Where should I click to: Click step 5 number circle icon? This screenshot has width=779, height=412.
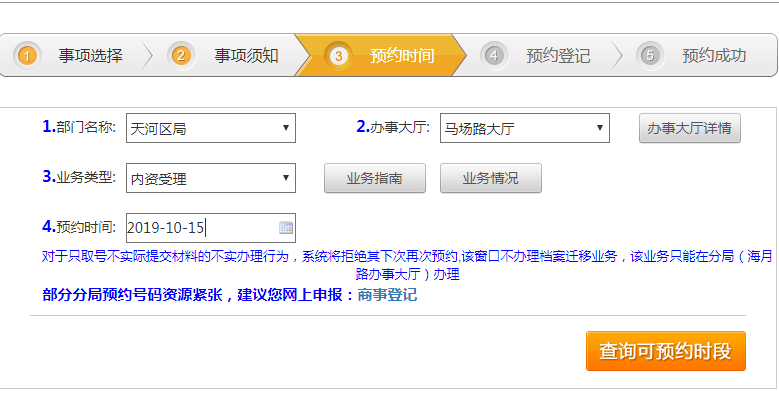(650, 56)
